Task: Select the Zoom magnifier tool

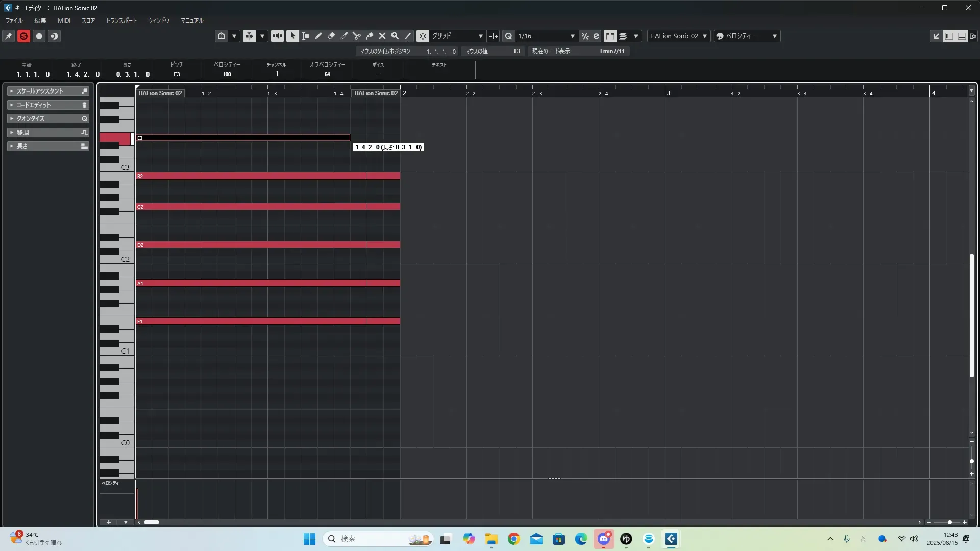Action: (x=395, y=36)
